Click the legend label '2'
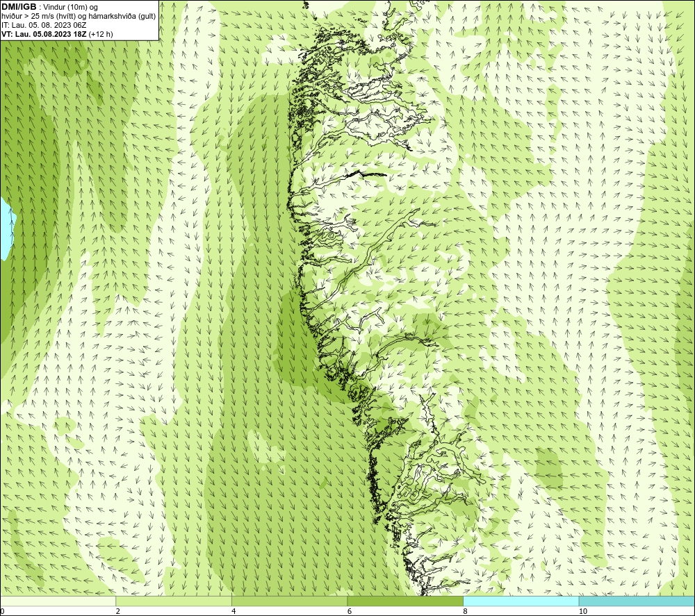Viewport: 695px width, 616px height. tap(118, 612)
